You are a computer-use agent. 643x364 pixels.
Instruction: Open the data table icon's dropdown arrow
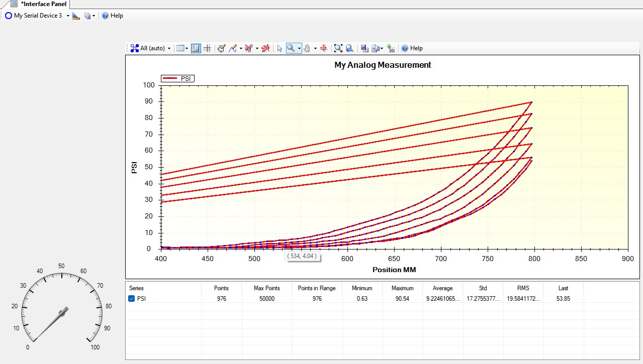coord(187,48)
